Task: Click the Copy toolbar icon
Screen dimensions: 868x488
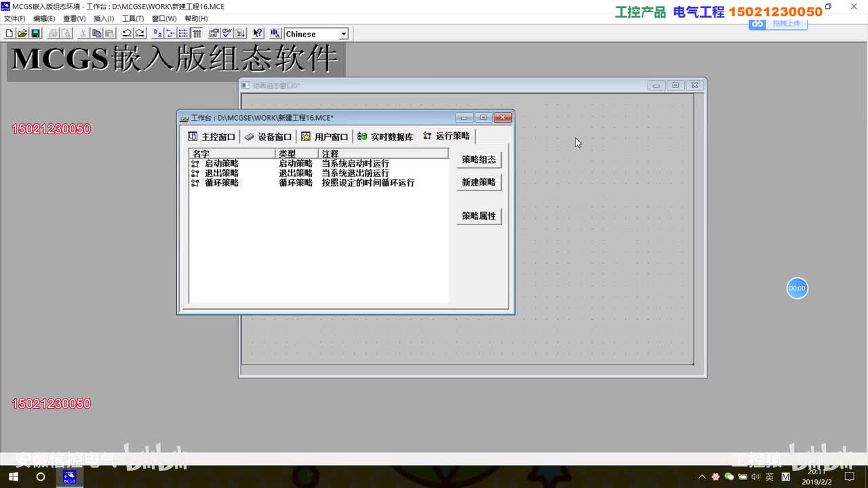Action: 96,33
